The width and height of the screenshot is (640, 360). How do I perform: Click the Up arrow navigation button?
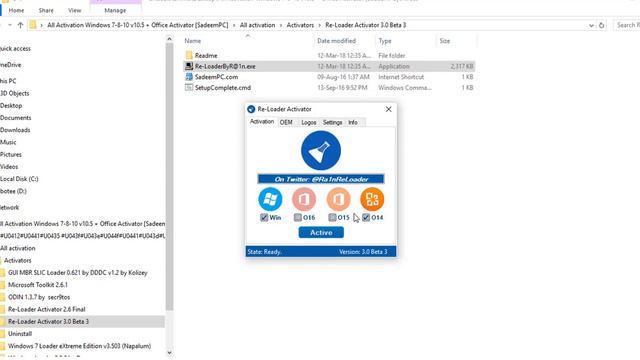click(x=20, y=25)
